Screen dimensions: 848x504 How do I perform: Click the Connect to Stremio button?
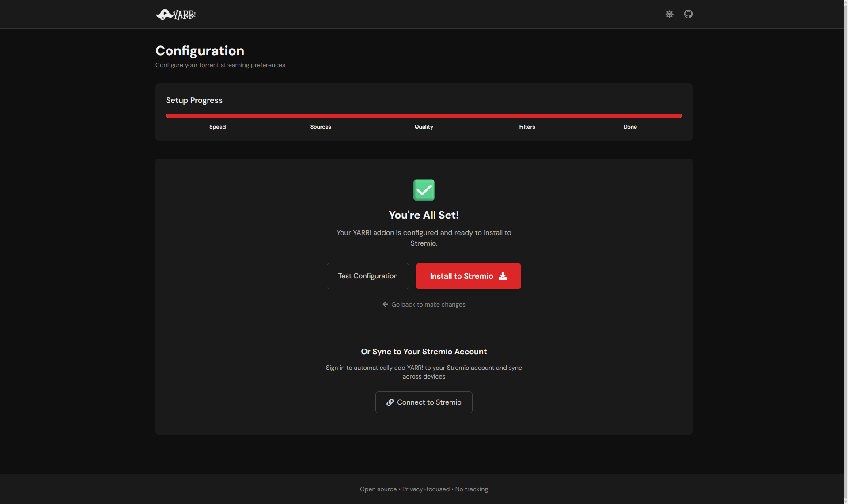pos(424,402)
